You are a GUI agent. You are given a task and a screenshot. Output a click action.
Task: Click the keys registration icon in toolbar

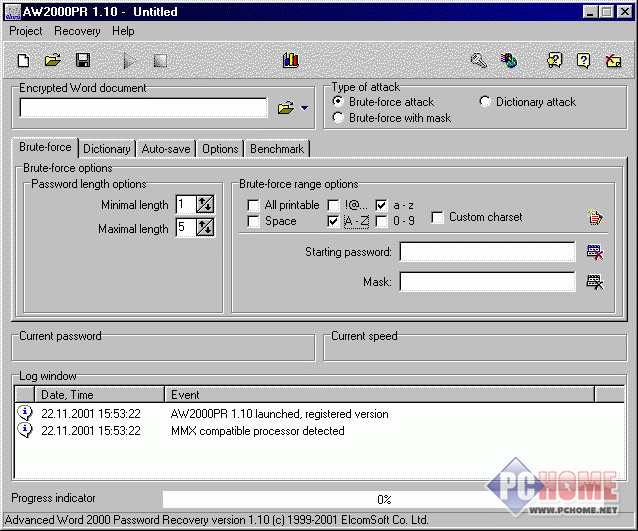(x=479, y=61)
